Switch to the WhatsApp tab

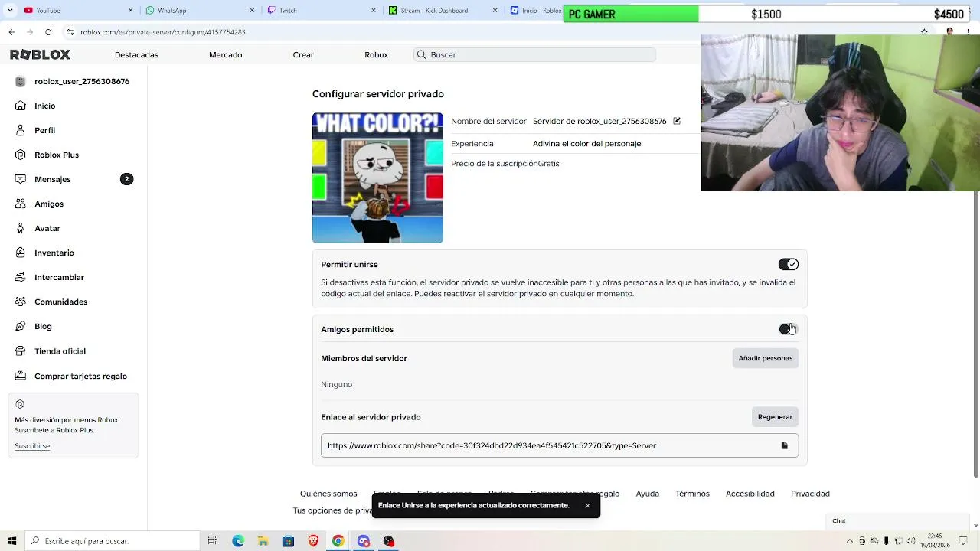200,10
